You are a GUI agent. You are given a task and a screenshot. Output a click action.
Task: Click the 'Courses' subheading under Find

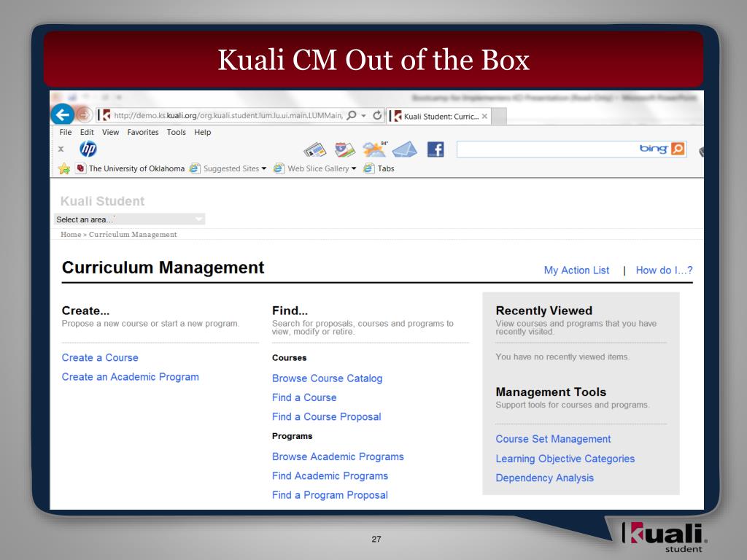click(x=289, y=357)
